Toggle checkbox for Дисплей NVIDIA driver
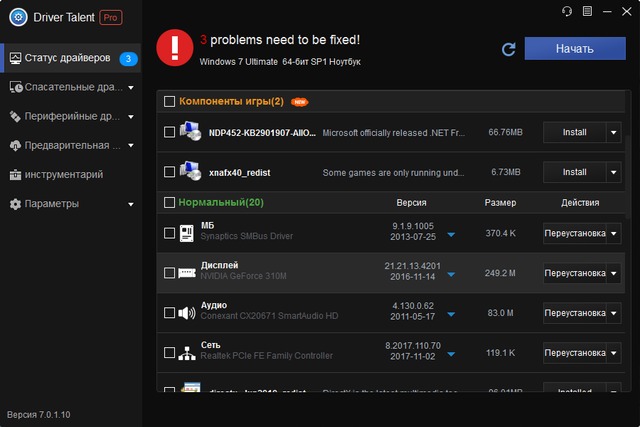 (x=169, y=273)
